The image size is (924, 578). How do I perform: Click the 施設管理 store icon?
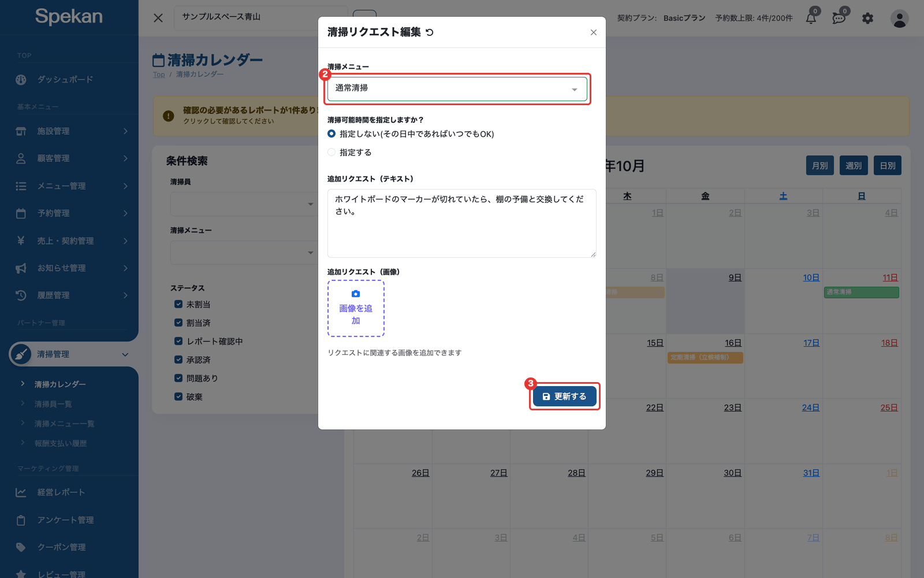(21, 131)
